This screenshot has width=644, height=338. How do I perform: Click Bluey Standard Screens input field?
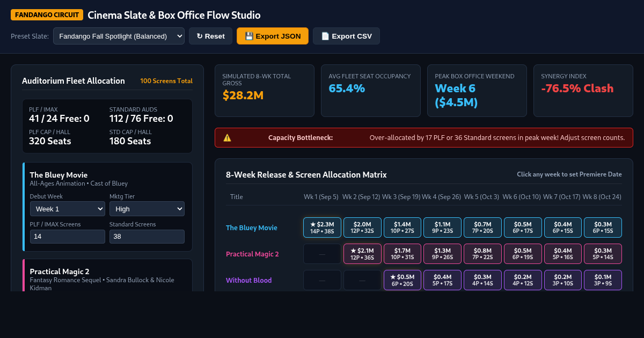[147, 237]
